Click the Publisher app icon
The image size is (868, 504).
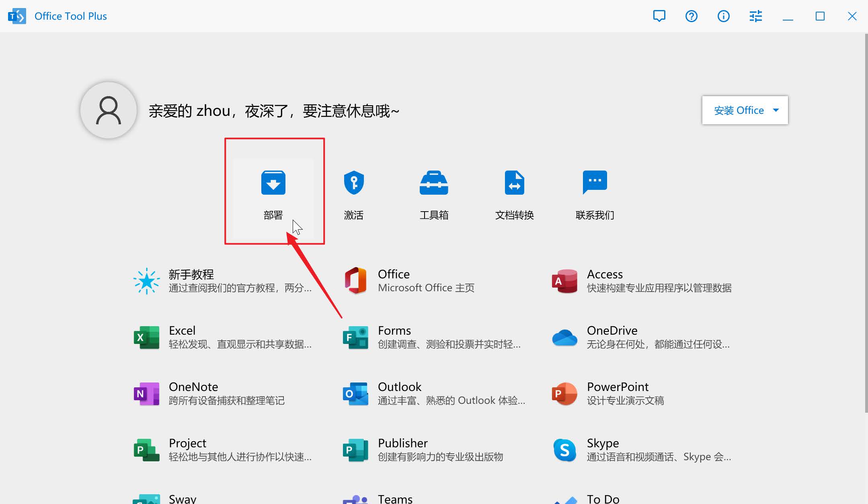(x=355, y=450)
